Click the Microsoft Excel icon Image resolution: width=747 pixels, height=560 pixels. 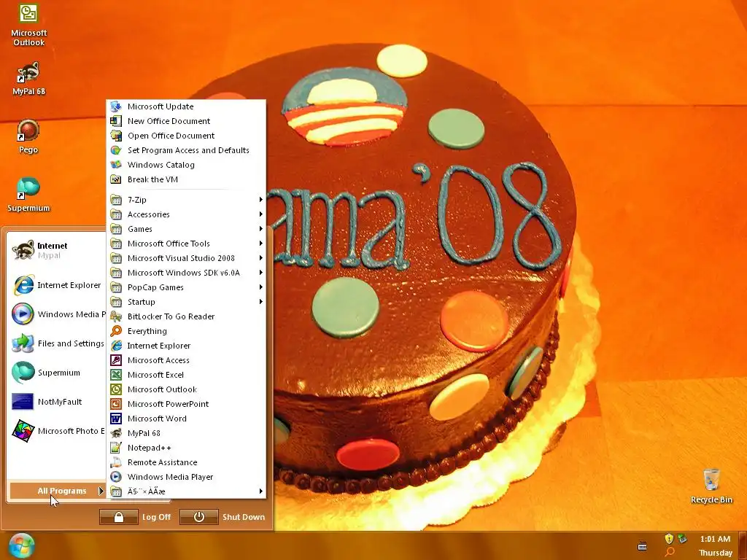point(116,375)
